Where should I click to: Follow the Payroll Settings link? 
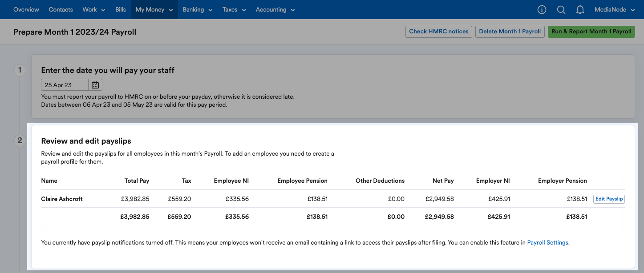pos(547,243)
